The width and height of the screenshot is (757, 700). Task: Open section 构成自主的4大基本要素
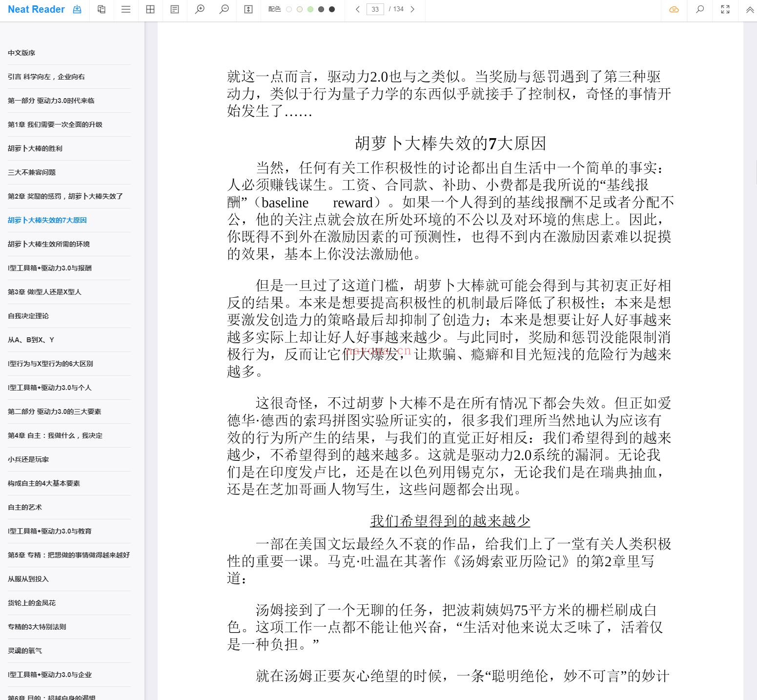[44, 483]
